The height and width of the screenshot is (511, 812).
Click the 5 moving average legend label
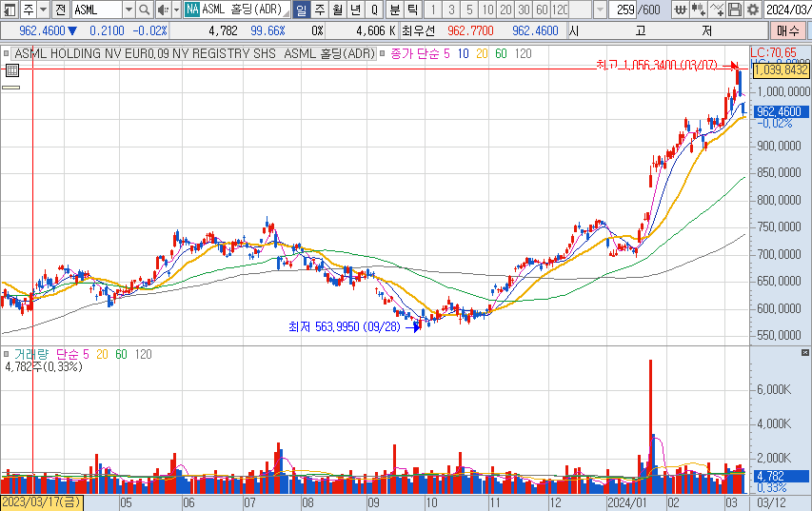click(x=446, y=53)
